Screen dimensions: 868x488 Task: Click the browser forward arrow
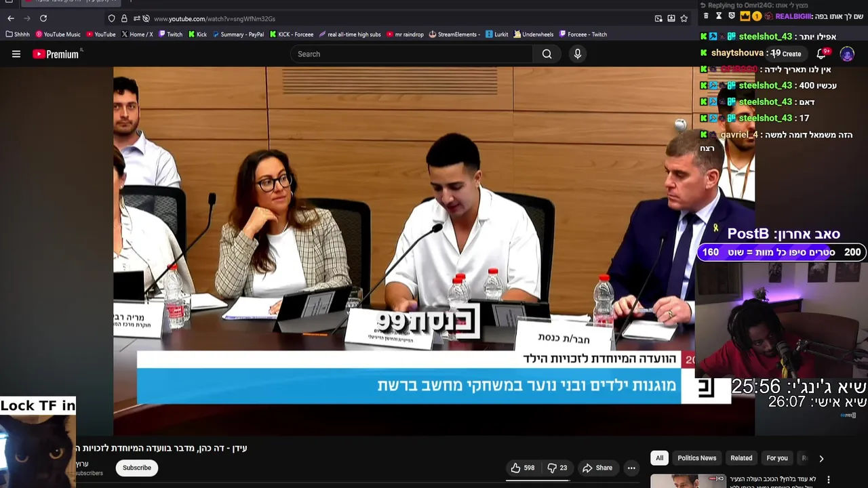pos(27,18)
